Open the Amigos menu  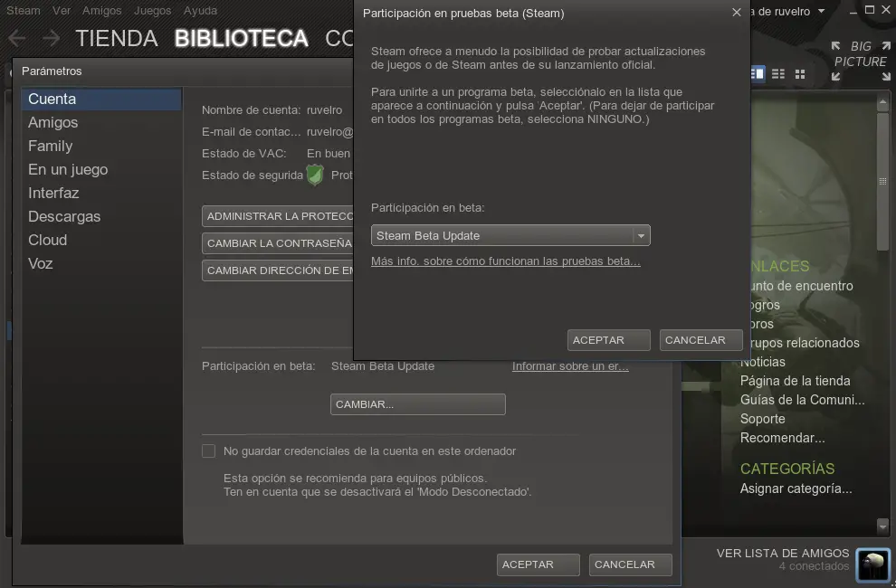[x=101, y=10]
